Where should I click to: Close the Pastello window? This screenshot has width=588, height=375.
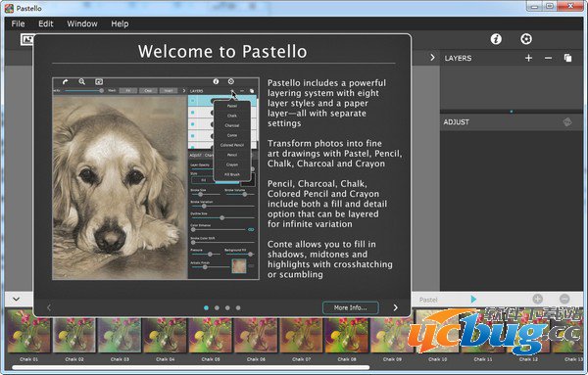[x=571, y=6]
